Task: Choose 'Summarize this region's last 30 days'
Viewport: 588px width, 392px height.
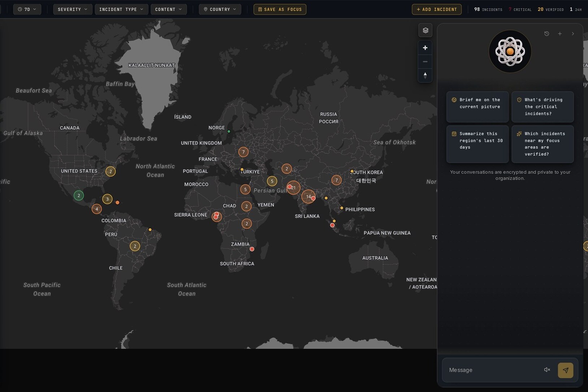Action: 477,144
